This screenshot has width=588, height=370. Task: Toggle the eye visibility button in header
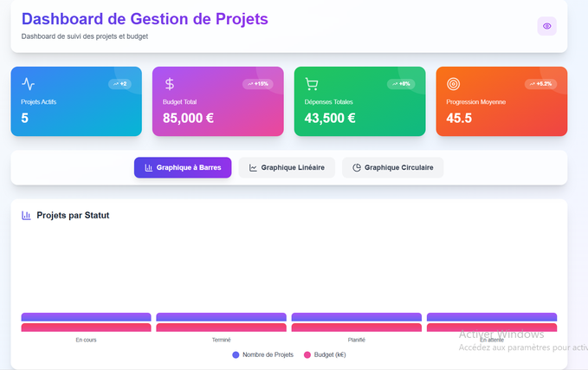click(546, 26)
